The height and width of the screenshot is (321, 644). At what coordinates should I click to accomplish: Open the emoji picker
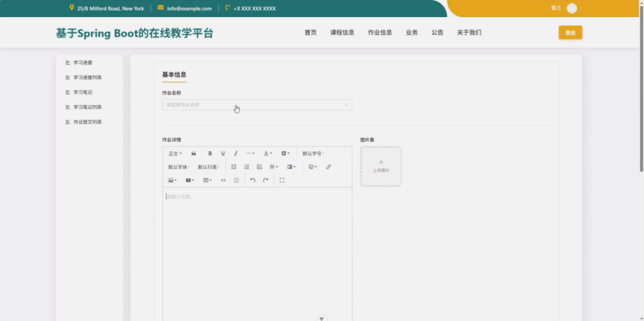tap(312, 167)
